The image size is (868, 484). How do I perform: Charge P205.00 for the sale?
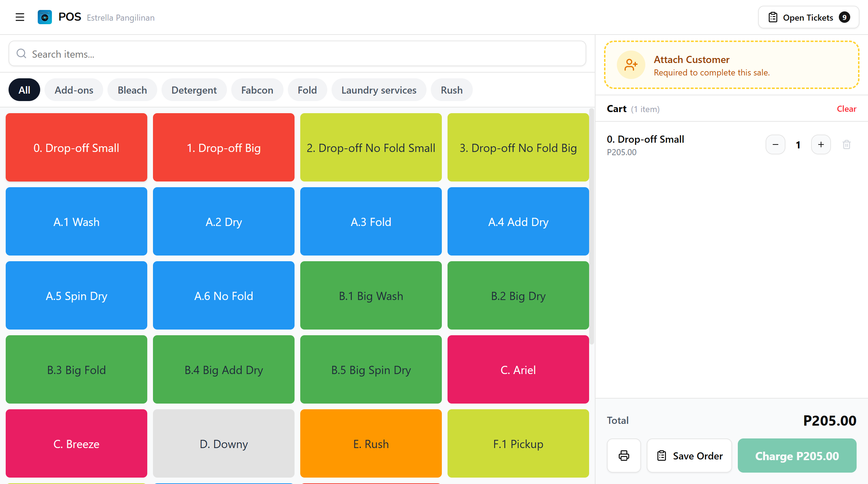797,456
